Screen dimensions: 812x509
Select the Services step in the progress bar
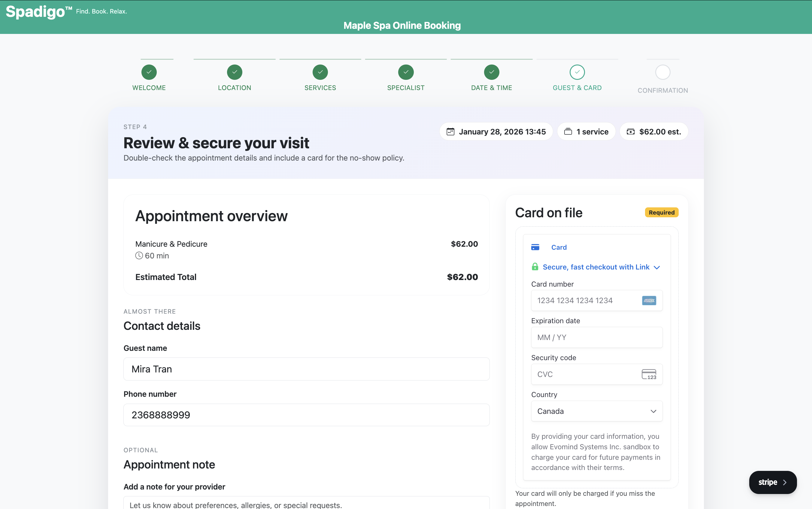[320, 72]
